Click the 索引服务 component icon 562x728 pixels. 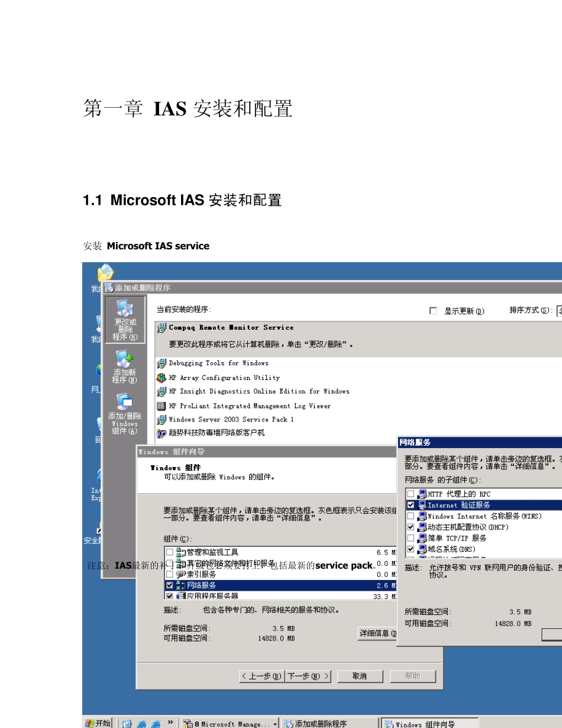(x=181, y=574)
